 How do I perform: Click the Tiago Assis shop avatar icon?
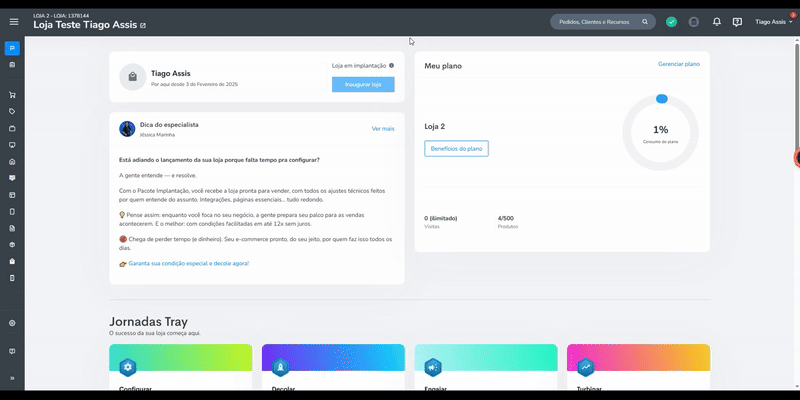click(133, 77)
